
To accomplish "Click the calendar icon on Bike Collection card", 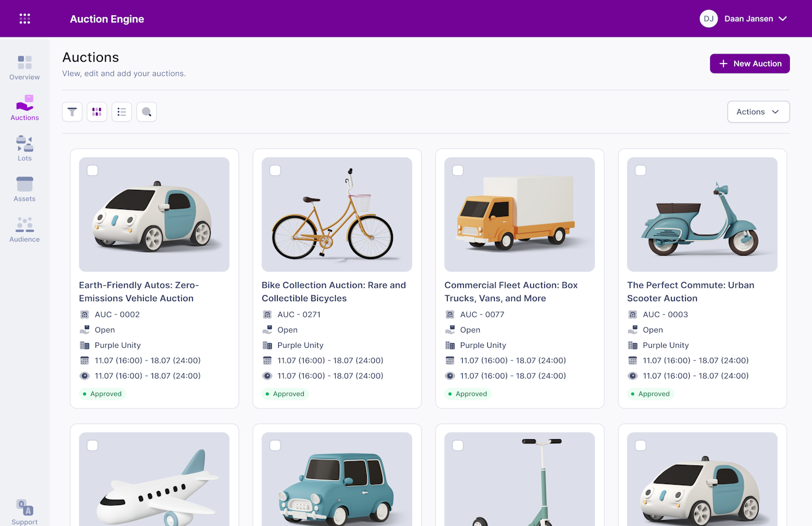I will 267,361.
